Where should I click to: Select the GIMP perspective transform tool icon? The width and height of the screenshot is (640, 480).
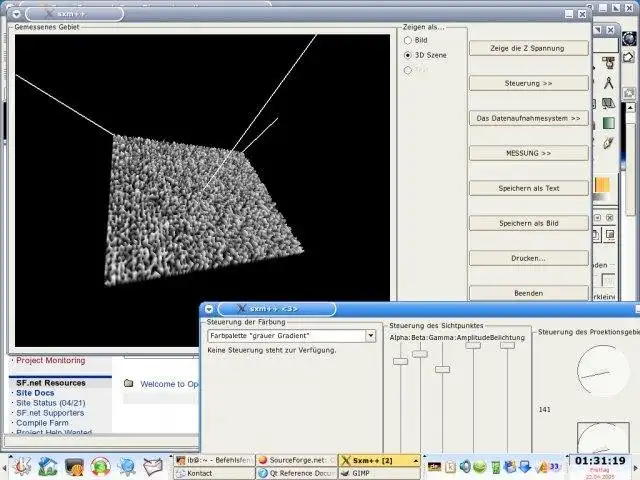pyautogui.click(x=609, y=103)
